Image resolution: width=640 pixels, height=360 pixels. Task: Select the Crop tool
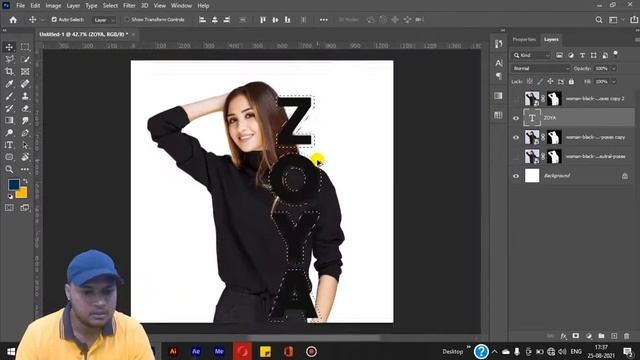9,71
